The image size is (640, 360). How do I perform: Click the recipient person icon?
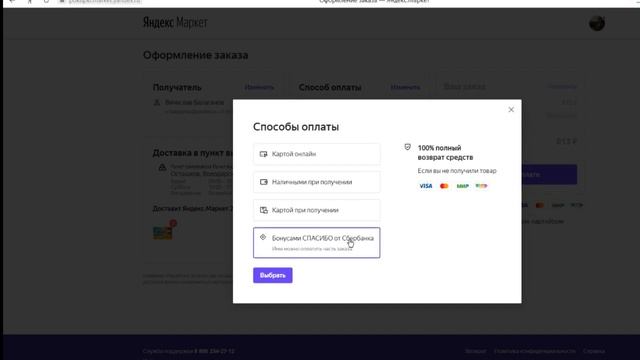pyautogui.click(x=157, y=102)
